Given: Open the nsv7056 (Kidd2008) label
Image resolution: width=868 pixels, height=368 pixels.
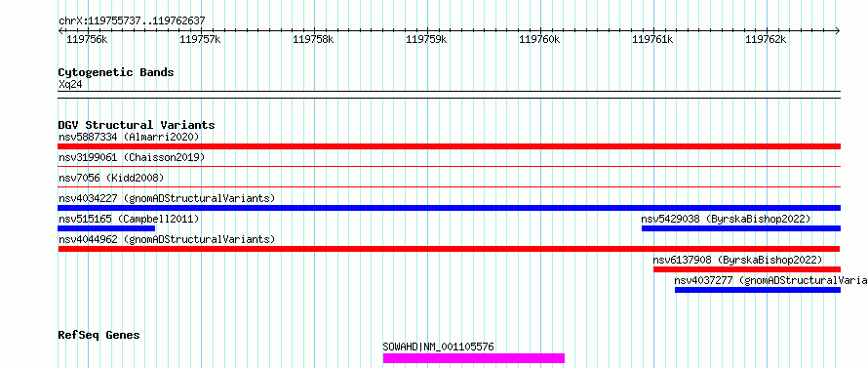Looking at the screenshot, I should click(x=111, y=178).
